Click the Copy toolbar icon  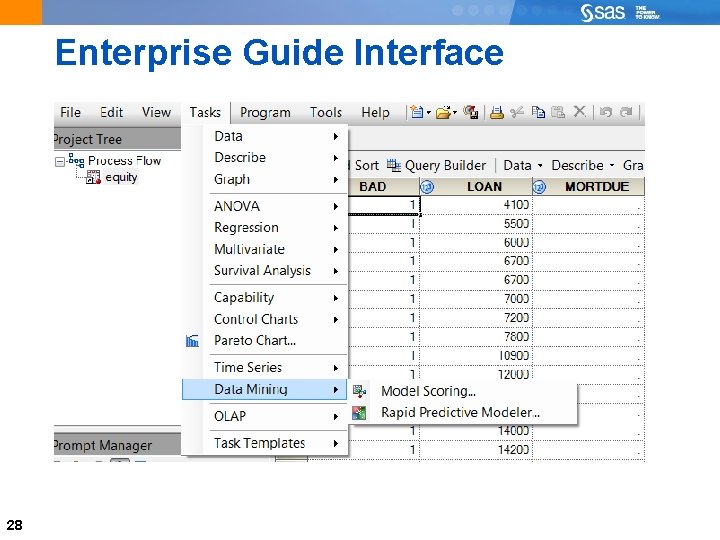pyautogui.click(x=539, y=112)
